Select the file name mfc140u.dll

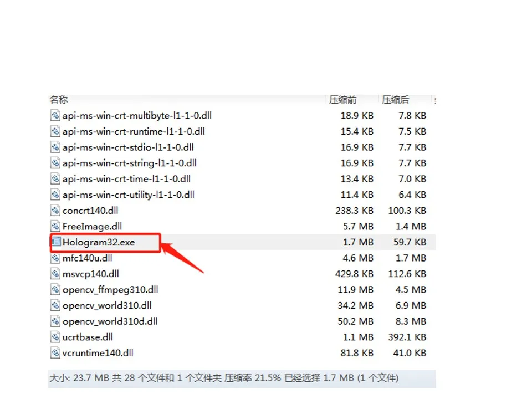88,258
